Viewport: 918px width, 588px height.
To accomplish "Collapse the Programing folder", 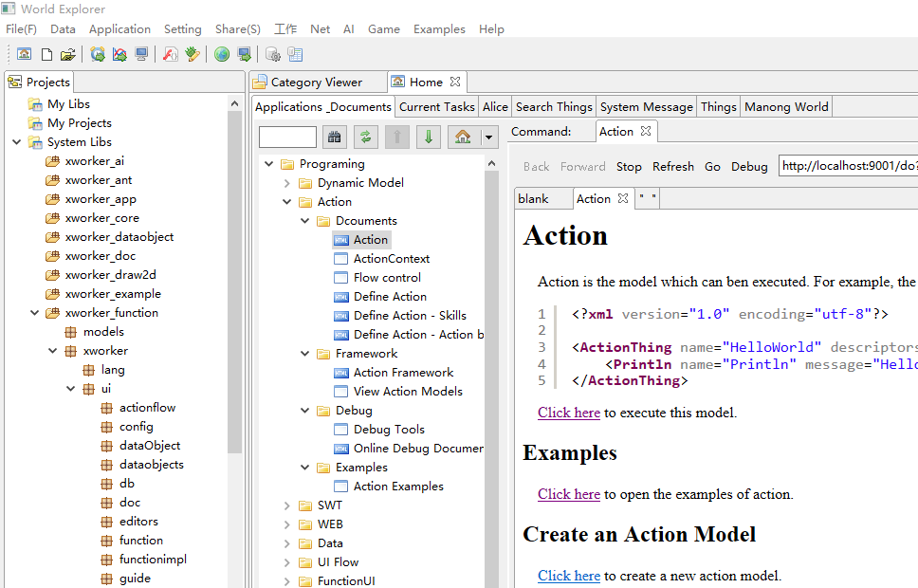I will click(x=268, y=164).
